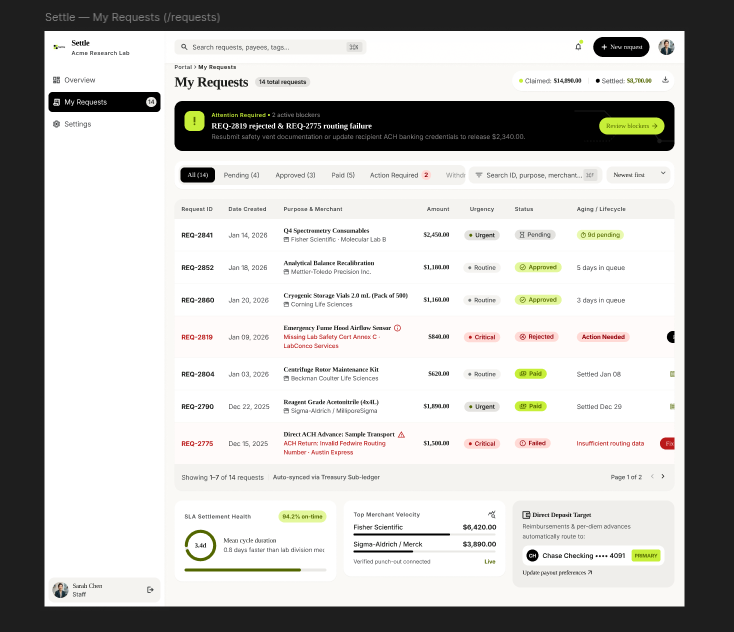Click Centrifuge Rotor Maintenance Kit title
The height and width of the screenshot is (632, 734).
(331, 369)
